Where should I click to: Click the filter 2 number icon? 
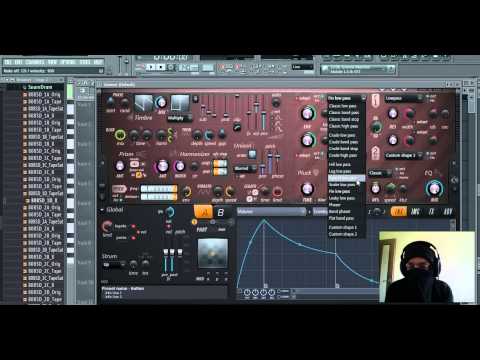376,153
